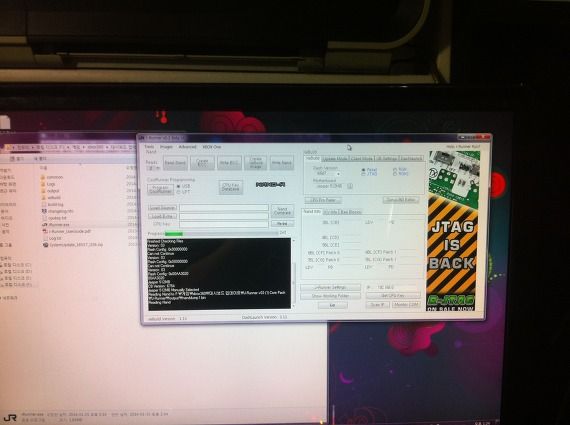Switch to the DashLaunch tab

(411, 159)
